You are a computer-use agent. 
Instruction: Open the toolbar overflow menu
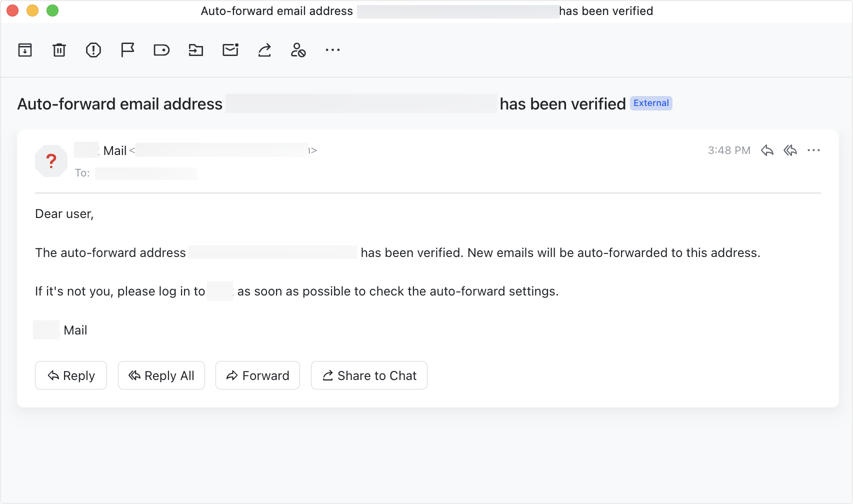pos(332,50)
